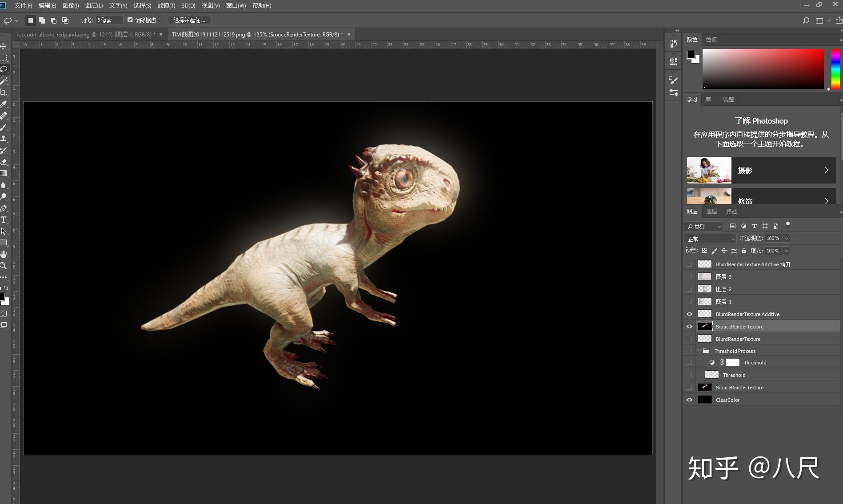Select the Hand tool

pos(4,254)
